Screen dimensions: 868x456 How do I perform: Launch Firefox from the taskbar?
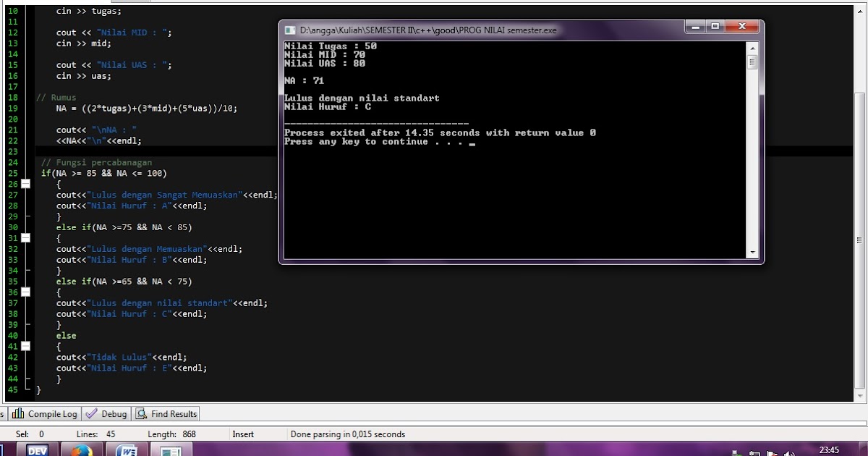click(x=81, y=450)
